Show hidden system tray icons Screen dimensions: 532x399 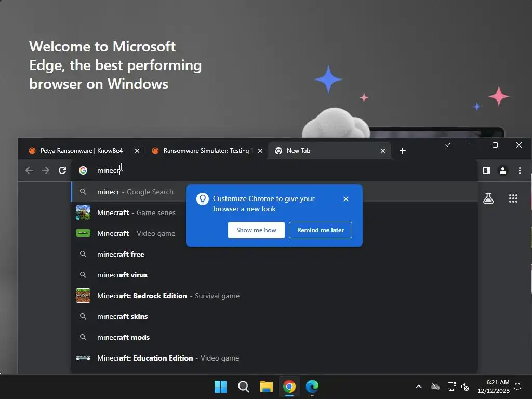point(419,387)
